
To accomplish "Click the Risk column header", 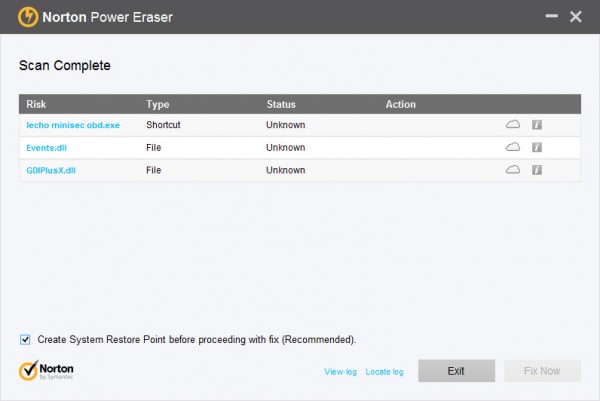I will (36, 104).
